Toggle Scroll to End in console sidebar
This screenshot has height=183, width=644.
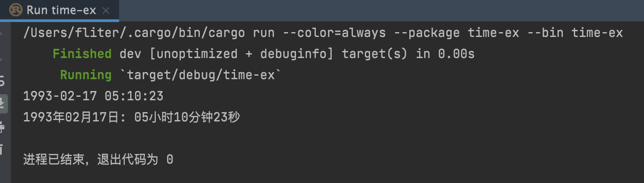(x=2, y=104)
